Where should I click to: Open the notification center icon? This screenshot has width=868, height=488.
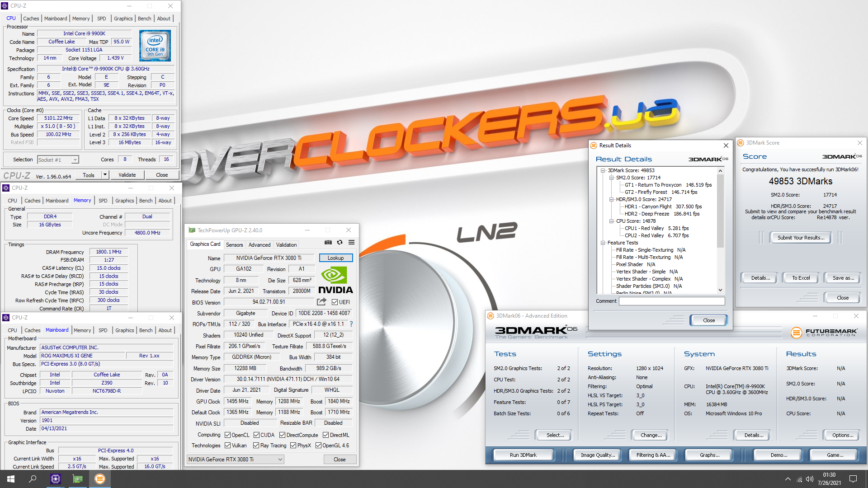point(853,479)
